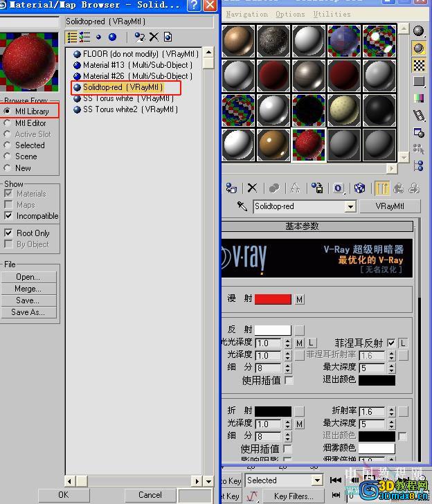The height and width of the screenshot is (504, 432).
Task: Select Mtl Library radio button
Action: [x=7, y=111]
